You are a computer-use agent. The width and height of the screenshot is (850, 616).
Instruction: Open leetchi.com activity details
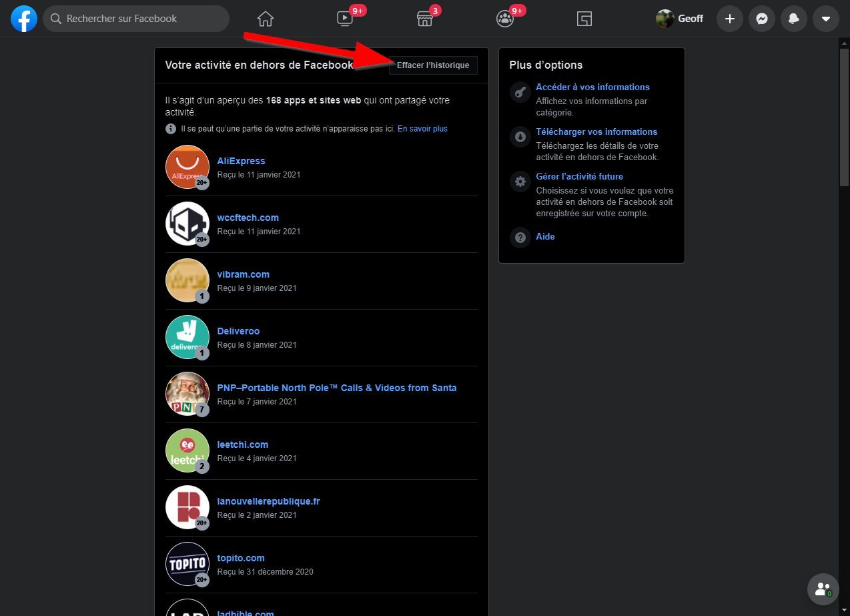[243, 444]
